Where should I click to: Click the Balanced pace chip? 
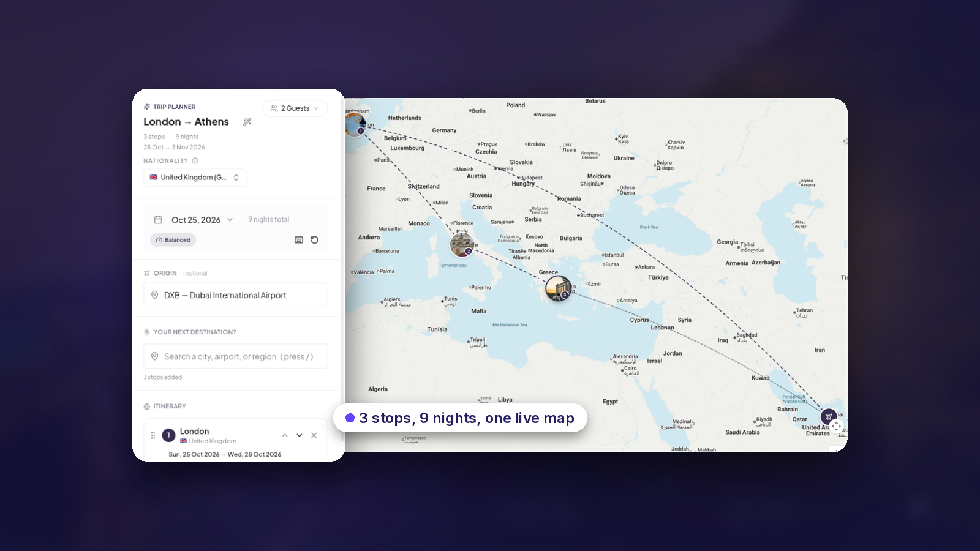click(173, 240)
